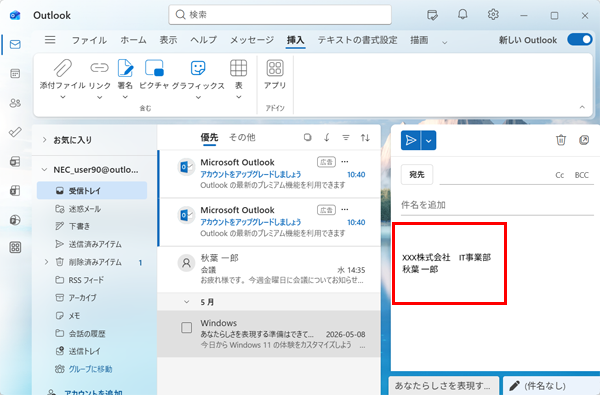Collapse the 5月 message group
600x395 pixels.
(x=186, y=302)
